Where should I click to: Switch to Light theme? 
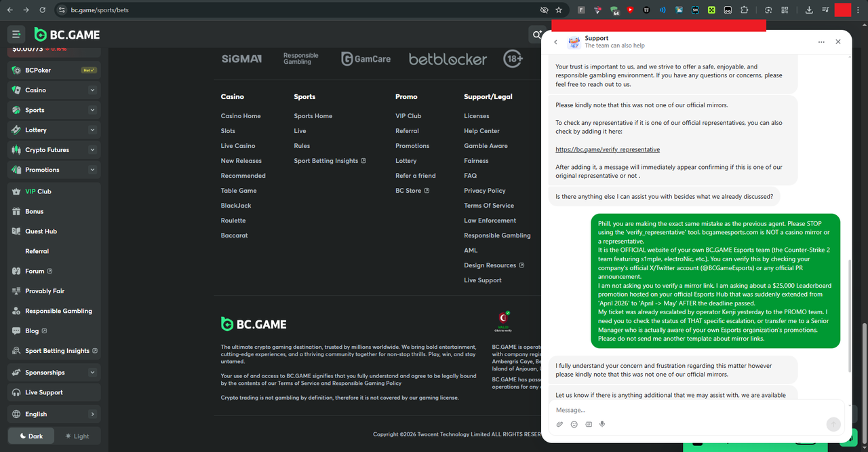[x=77, y=436]
